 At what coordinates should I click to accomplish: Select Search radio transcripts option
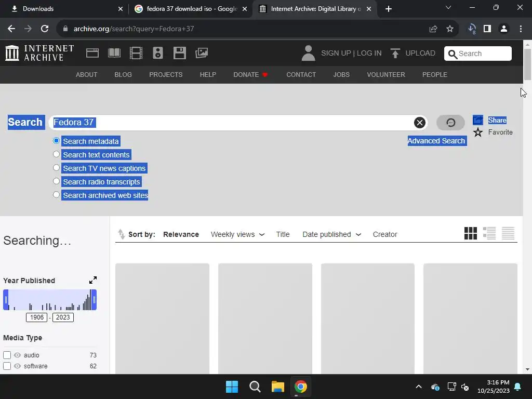click(x=56, y=181)
